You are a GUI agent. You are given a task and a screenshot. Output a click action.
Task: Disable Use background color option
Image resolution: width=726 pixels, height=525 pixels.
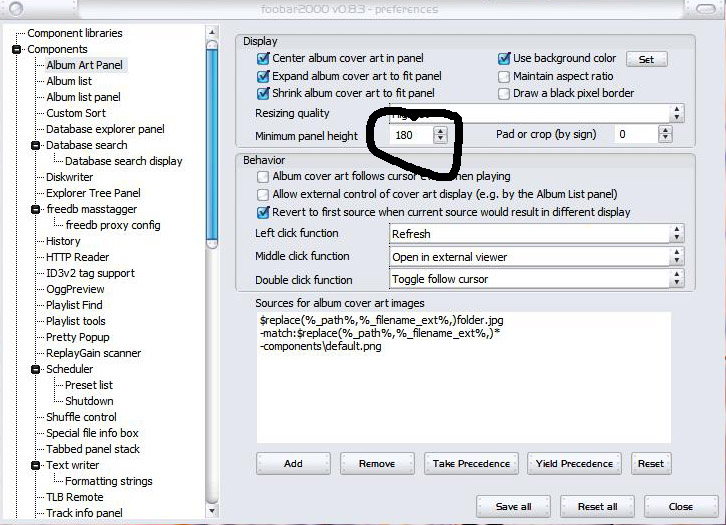coord(504,58)
